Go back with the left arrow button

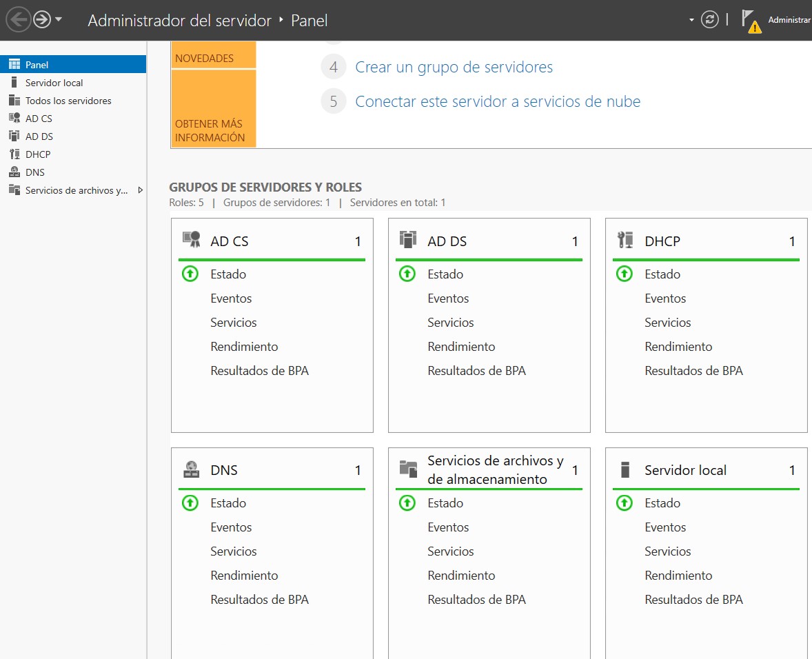18,20
